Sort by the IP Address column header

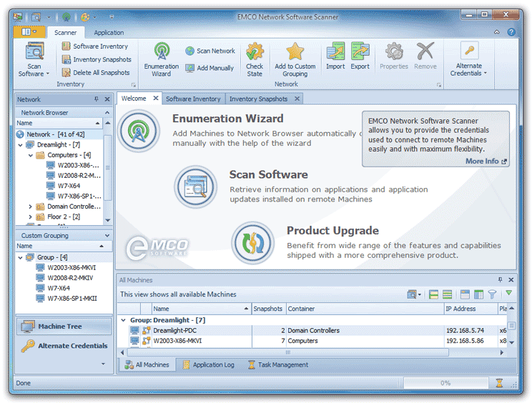(x=471, y=309)
